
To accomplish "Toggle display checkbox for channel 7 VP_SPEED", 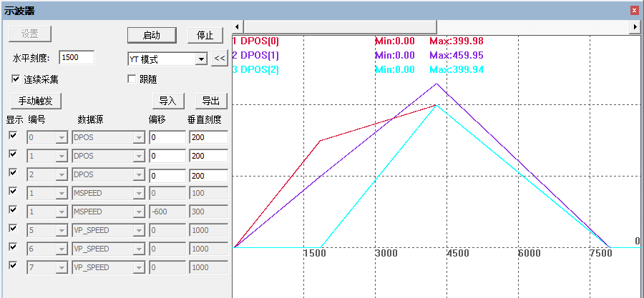I will [x=13, y=265].
